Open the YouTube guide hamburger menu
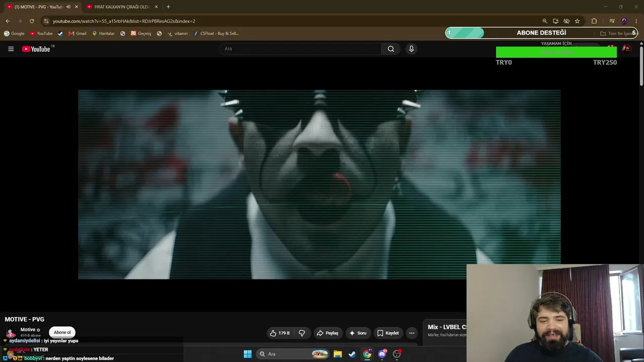644x362 pixels. [11, 49]
